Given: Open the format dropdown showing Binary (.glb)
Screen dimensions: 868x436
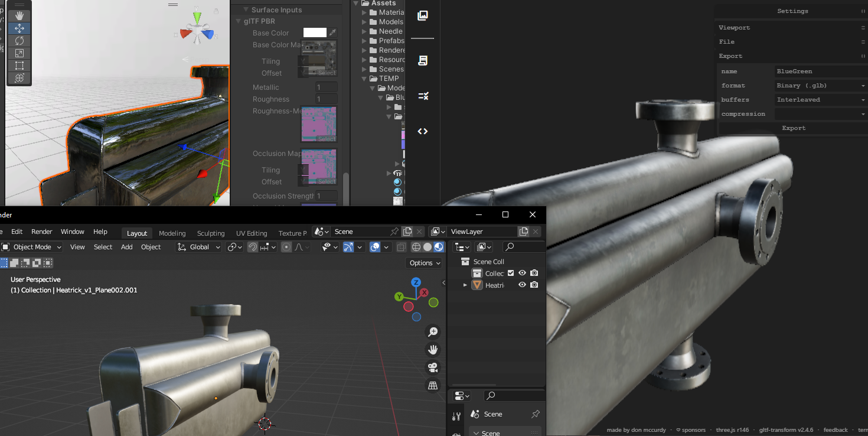Looking at the screenshot, I should (821, 85).
